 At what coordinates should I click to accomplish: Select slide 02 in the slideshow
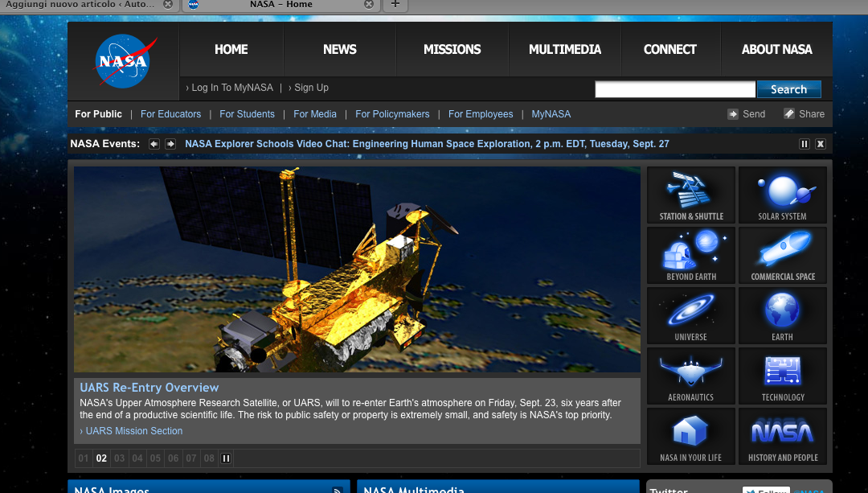click(101, 458)
